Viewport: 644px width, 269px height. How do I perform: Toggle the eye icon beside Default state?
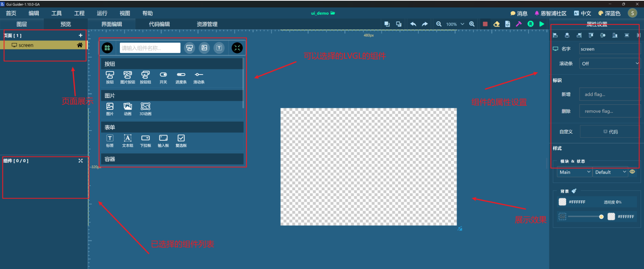pyautogui.click(x=632, y=172)
